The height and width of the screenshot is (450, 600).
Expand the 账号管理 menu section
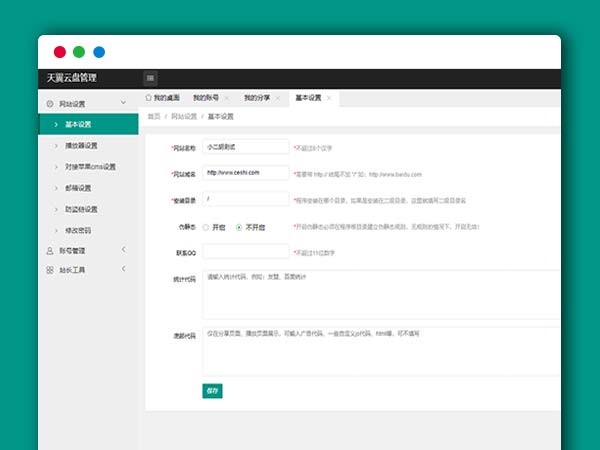tap(123, 250)
